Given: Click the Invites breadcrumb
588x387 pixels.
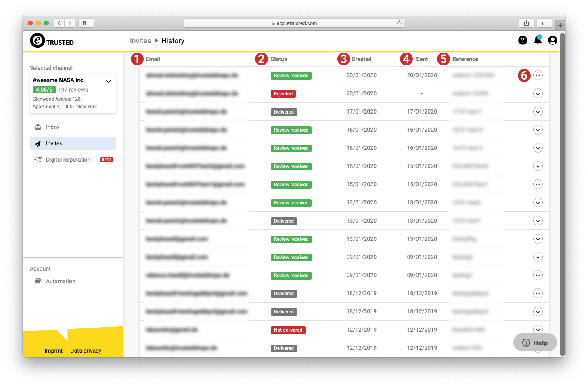Looking at the screenshot, I should pyautogui.click(x=140, y=41).
